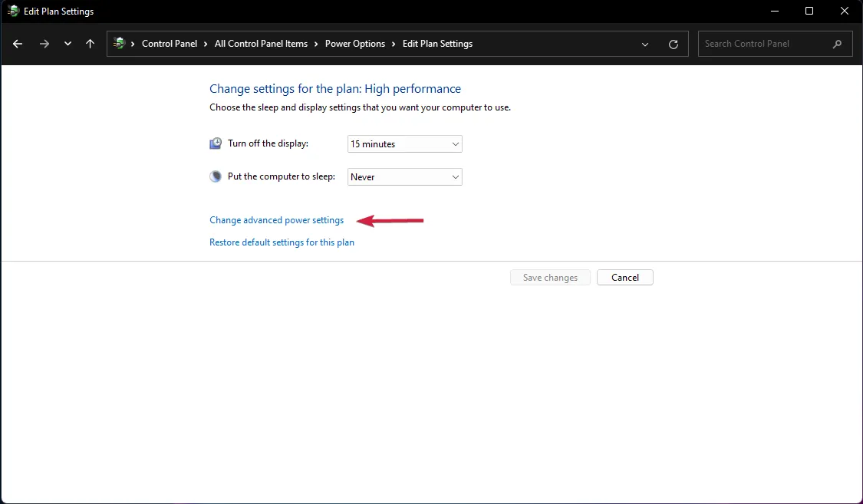This screenshot has width=863, height=504.
Task: Click the Save changes button
Action: coord(550,278)
